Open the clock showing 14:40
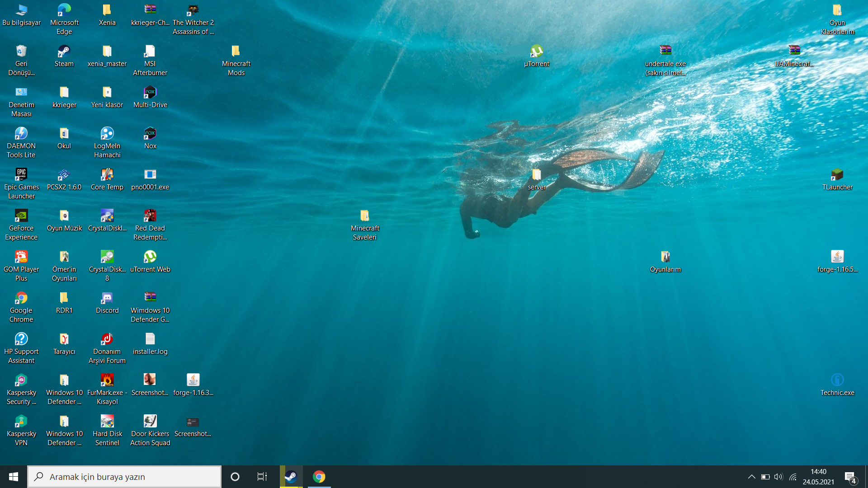The width and height of the screenshot is (868, 488). coord(818,477)
